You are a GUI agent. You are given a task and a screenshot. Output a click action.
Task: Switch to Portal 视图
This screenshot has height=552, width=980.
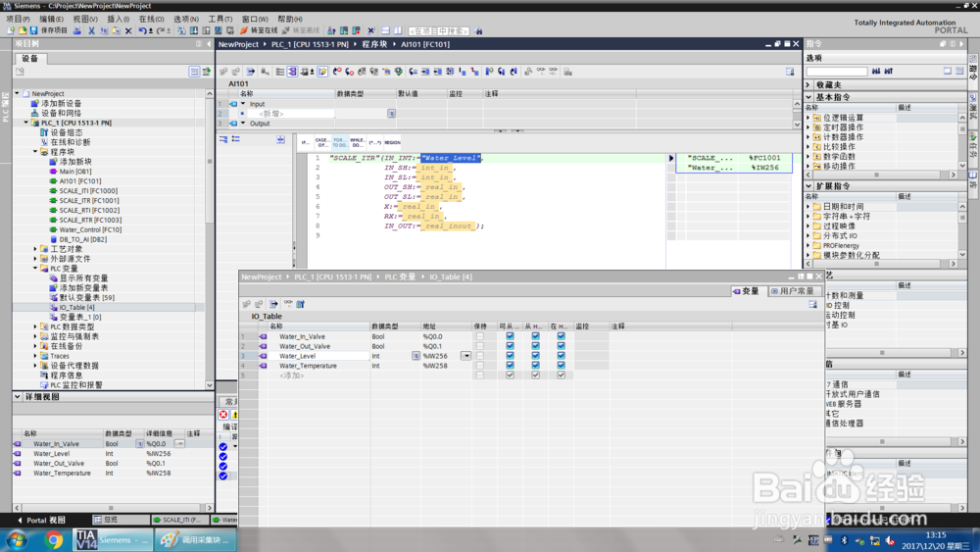point(41,520)
